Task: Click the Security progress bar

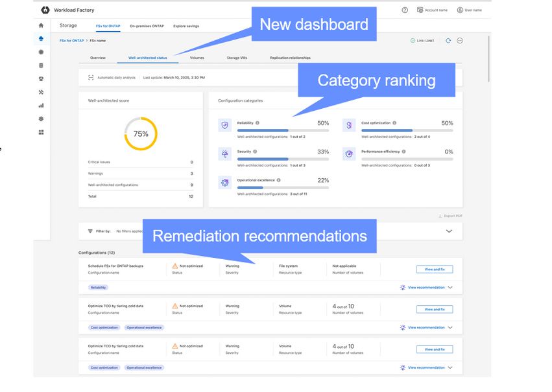Action: point(283,159)
